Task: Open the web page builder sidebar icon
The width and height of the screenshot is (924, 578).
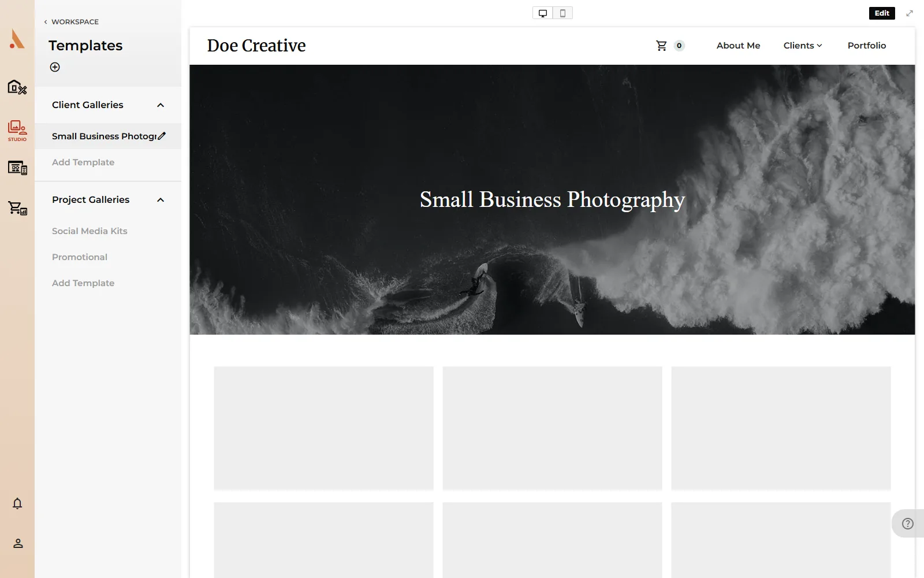Action: (x=17, y=168)
